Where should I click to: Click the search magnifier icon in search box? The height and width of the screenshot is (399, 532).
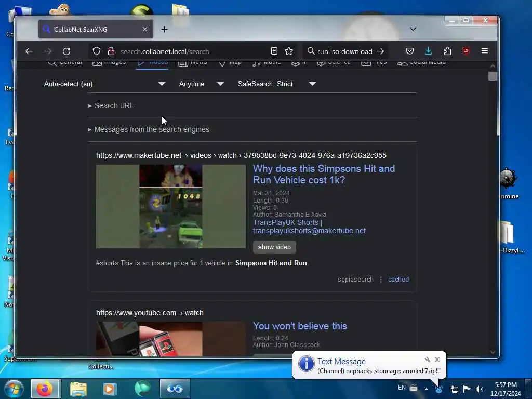point(311,51)
